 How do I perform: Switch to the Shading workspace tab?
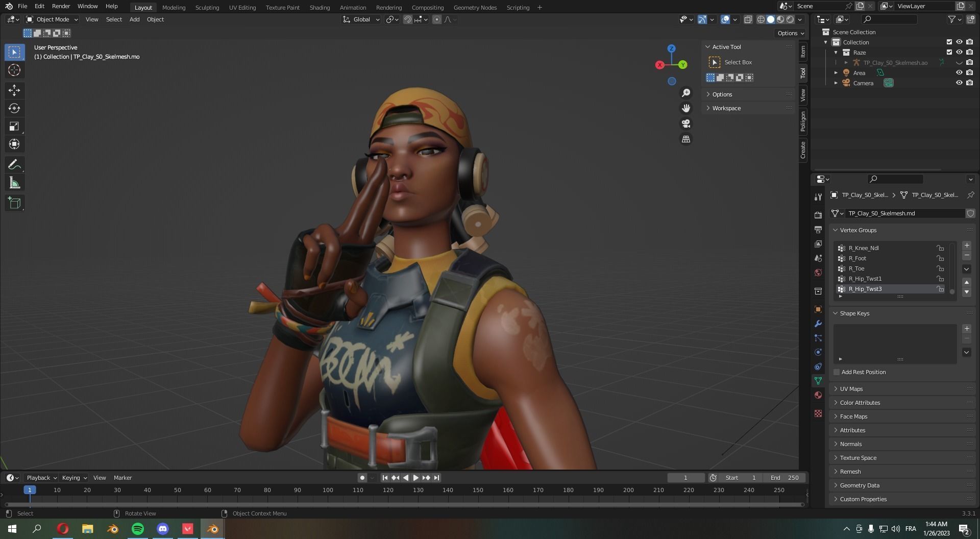click(320, 7)
